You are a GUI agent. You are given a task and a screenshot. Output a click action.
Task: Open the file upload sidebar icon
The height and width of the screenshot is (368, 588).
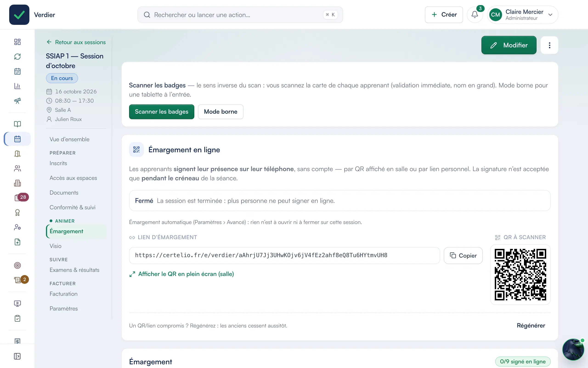17,242
